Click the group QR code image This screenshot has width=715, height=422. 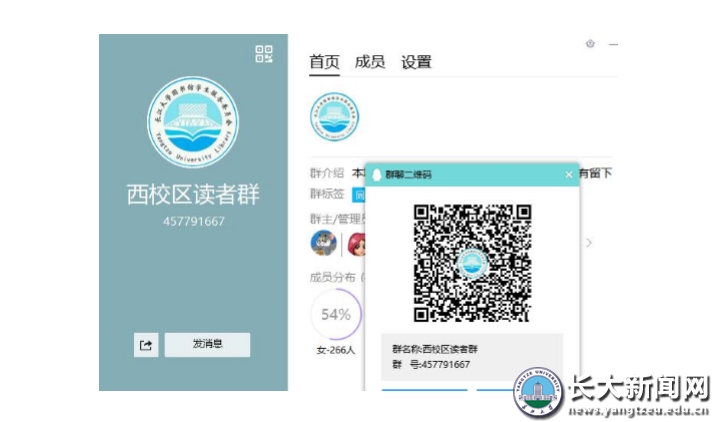pyautogui.click(x=472, y=263)
